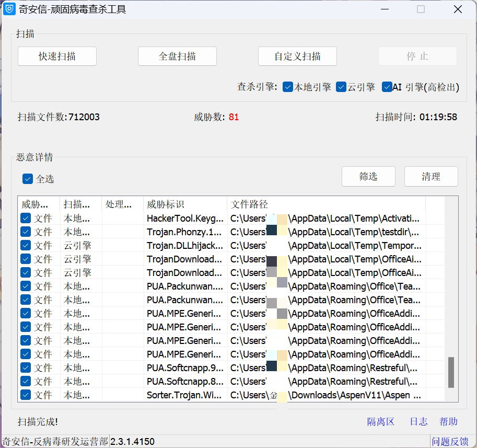Uncheck the HackerTool.Keyg... row checkbox

(x=26, y=218)
